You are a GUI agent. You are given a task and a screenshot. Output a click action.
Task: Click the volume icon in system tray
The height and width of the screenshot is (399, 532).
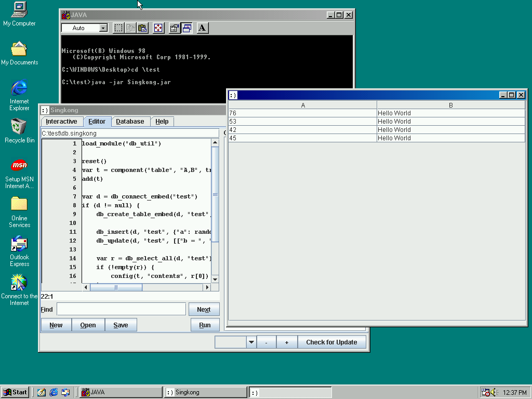493,392
